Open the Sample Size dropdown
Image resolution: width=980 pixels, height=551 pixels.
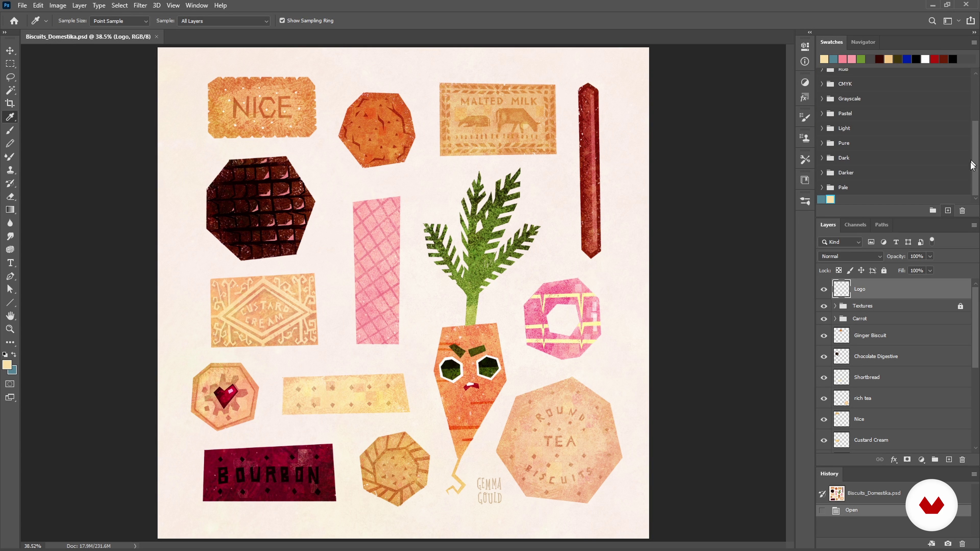[119, 21]
